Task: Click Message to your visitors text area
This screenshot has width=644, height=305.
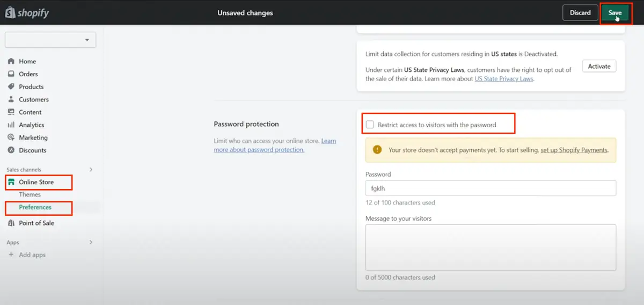Action: tap(491, 247)
